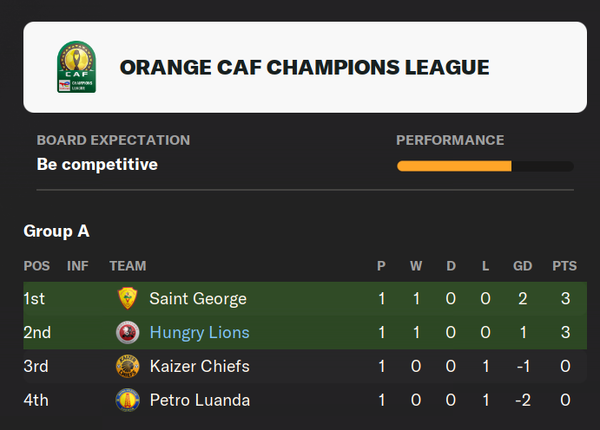
Task: Click the CAF Champions League trophy logo
Action: click(77, 67)
